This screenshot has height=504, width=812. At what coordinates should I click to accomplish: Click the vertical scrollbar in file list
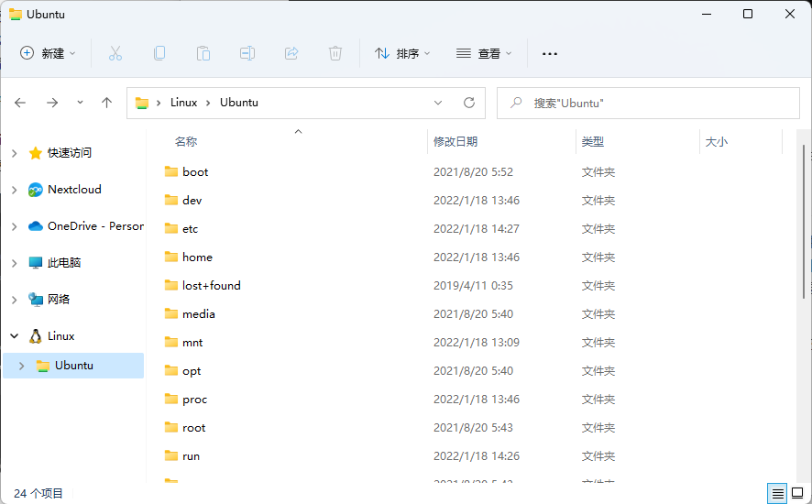804,222
